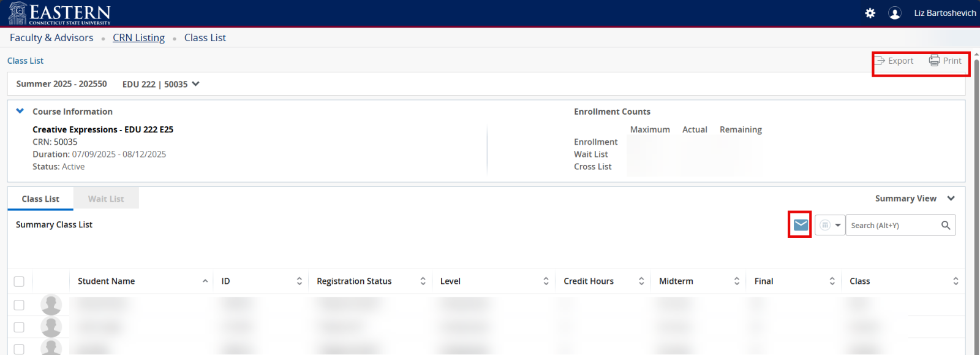Click the email envelope icon
This screenshot has width=980, height=355.
pos(800,225)
